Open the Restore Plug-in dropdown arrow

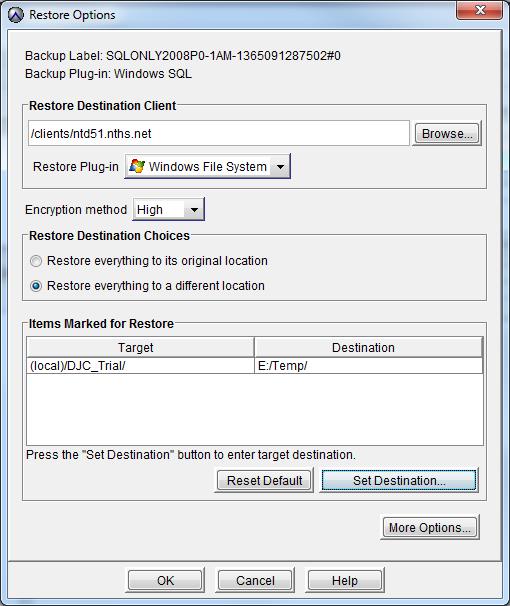click(280, 167)
